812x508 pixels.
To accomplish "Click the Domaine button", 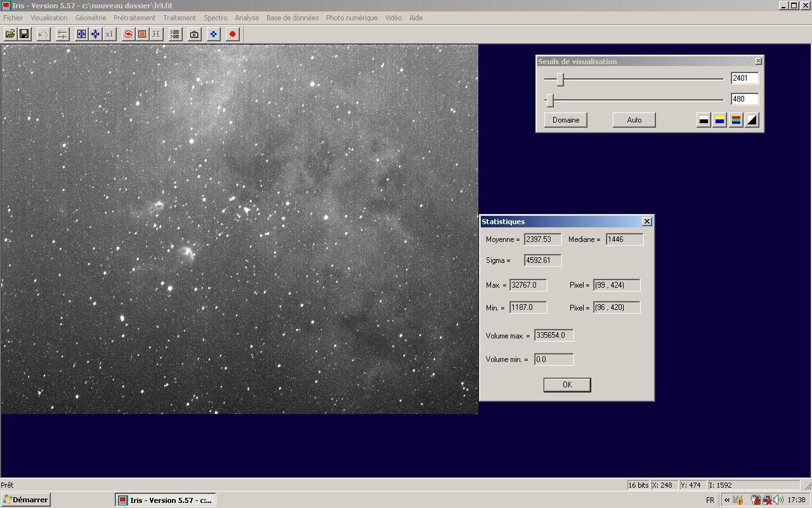I will 566,120.
